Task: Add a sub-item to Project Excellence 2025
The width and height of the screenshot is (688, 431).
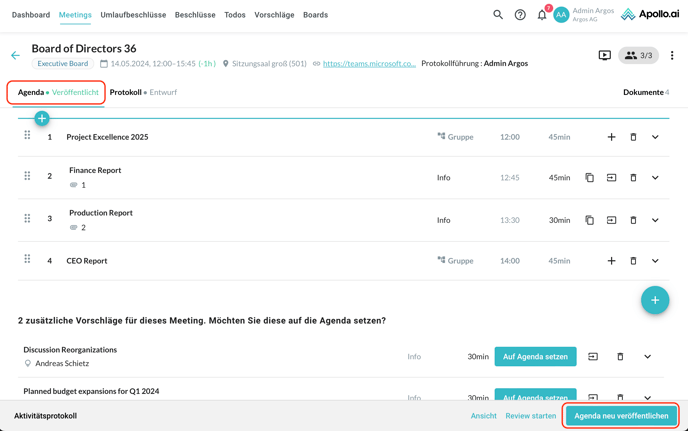Action: (611, 137)
